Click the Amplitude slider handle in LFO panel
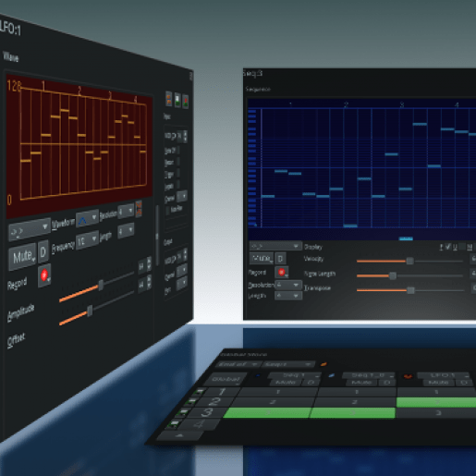Image resolution: width=476 pixels, height=476 pixels. 101,286
